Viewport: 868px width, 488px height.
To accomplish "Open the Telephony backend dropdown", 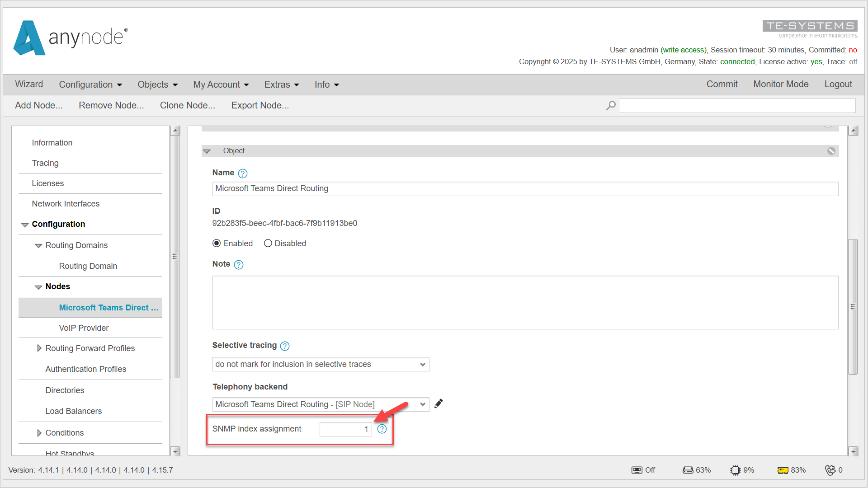I will pyautogui.click(x=422, y=404).
